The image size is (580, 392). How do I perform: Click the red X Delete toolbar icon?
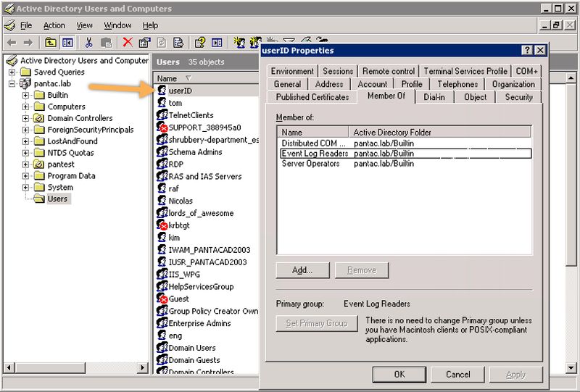pos(128,43)
